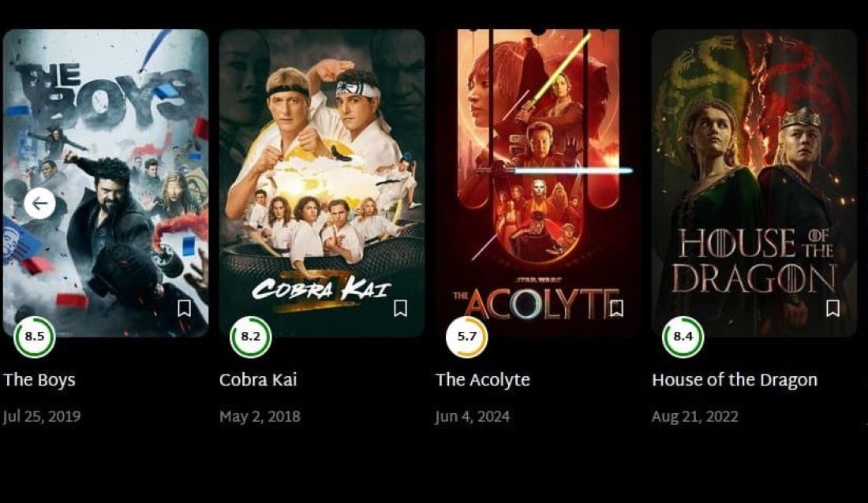Go to The Acolyte title page

point(483,380)
